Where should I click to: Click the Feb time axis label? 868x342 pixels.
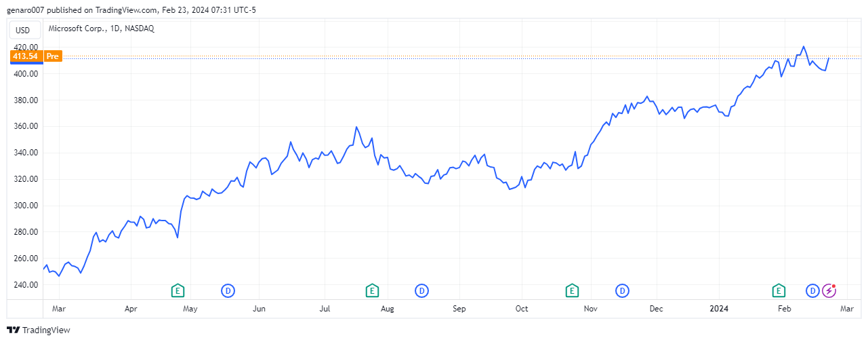[784, 309]
